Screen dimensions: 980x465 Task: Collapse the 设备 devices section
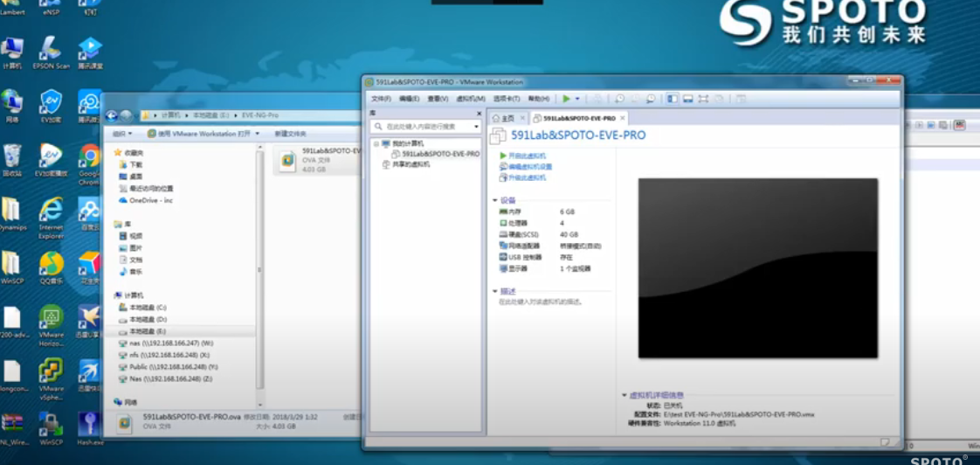(495, 200)
